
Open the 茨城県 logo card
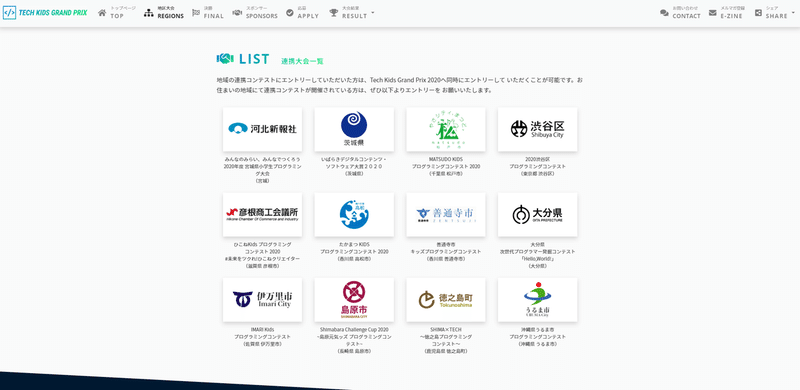[x=354, y=129]
